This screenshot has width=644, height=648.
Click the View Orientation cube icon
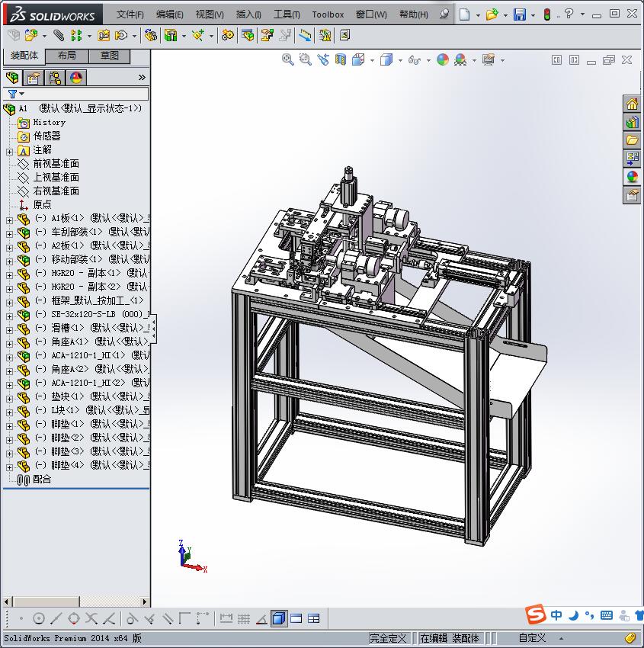tap(358, 60)
